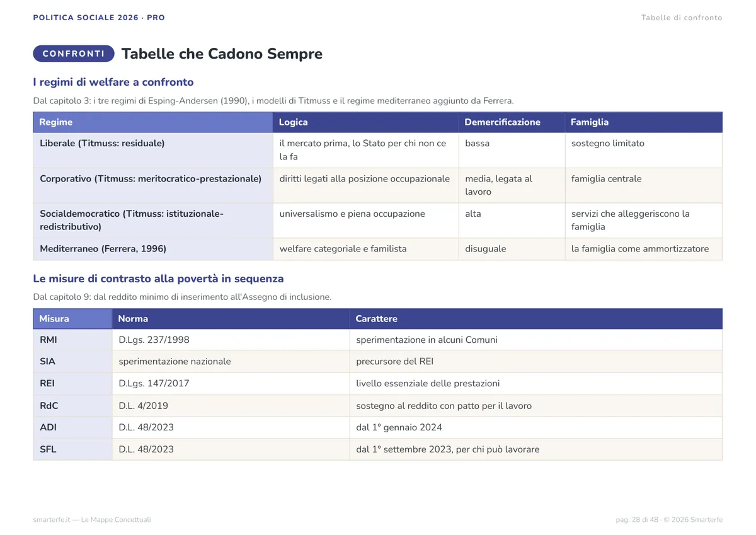756x535 pixels.
Task: Click the "bassa" demercificazione cell
Action: (512, 150)
